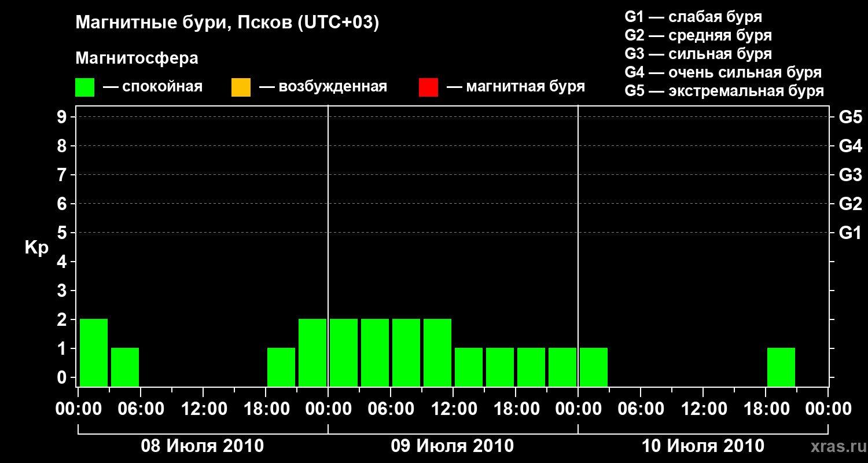Click the 09 Июля bar for 03:00–06:00
Viewport: 868px width, 463px height.
point(375,352)
